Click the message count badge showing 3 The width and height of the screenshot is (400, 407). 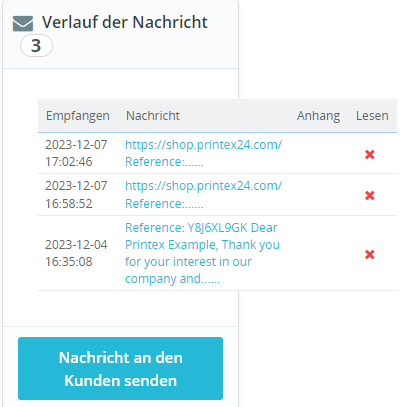36,46
